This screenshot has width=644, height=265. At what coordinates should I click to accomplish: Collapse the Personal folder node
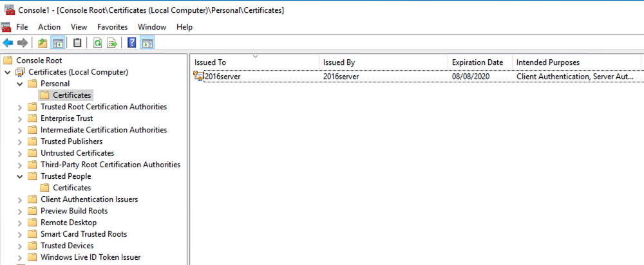coord(20,84)
